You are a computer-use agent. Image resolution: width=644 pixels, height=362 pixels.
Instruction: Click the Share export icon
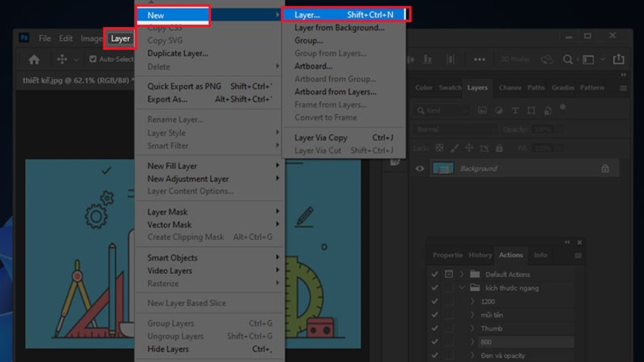click(618, 60)
